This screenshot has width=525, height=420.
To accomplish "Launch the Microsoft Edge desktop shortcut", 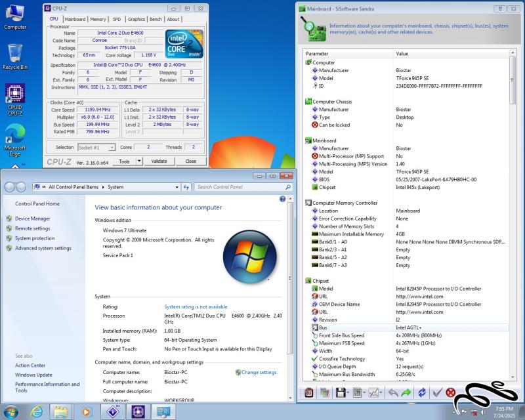I will [15, 140].
